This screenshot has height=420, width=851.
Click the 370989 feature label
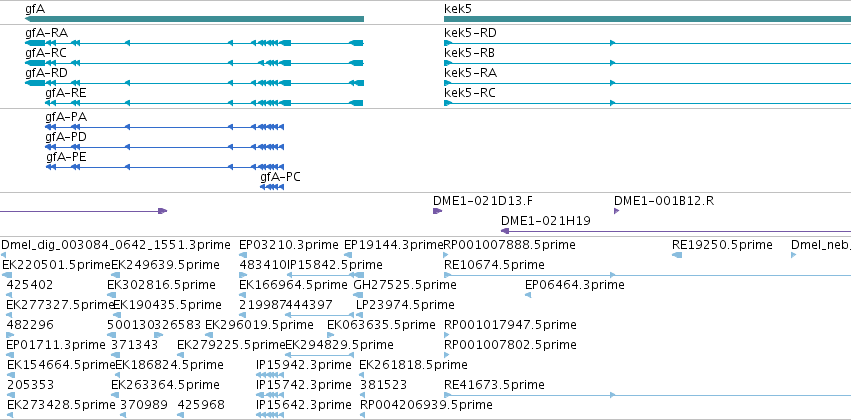144,405
